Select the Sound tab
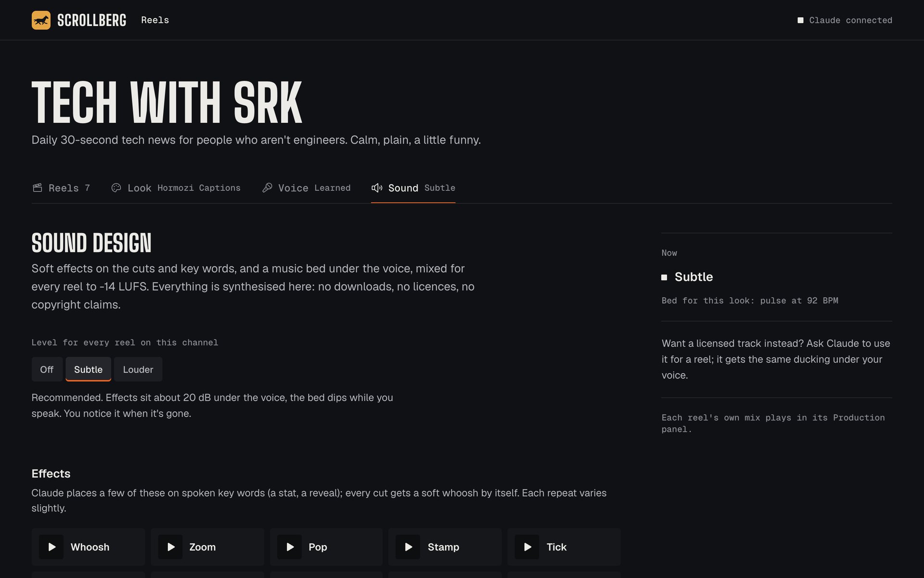Image resolution: width=924 pixels, height=578 pixels. [x=413, y=188]
